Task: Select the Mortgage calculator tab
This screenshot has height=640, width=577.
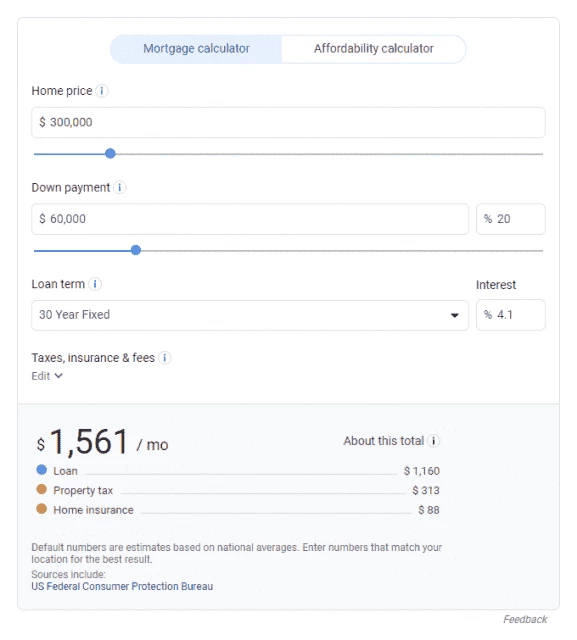Action: (x=196, y=49)
